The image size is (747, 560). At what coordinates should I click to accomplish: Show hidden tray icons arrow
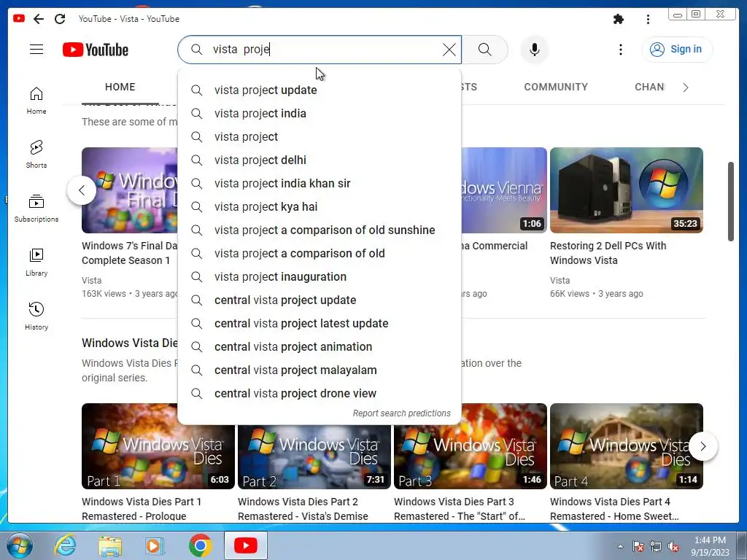[620, 546]
